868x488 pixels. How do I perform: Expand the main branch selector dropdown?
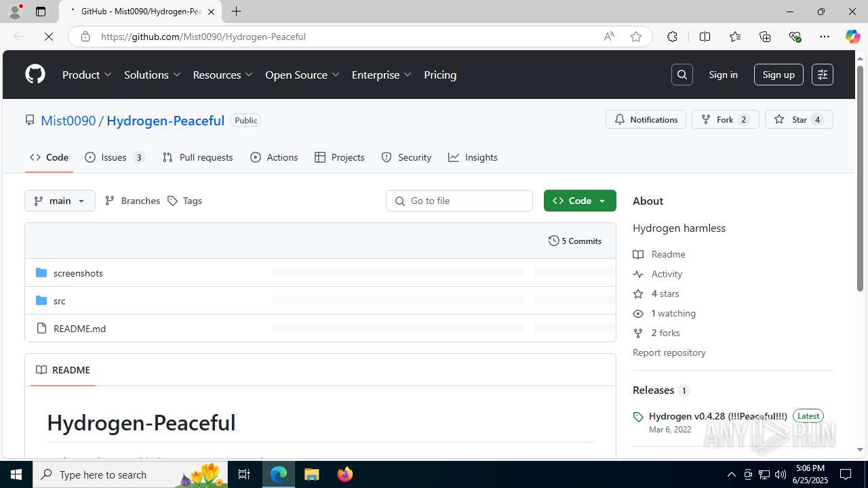click(x=60, y=201)
